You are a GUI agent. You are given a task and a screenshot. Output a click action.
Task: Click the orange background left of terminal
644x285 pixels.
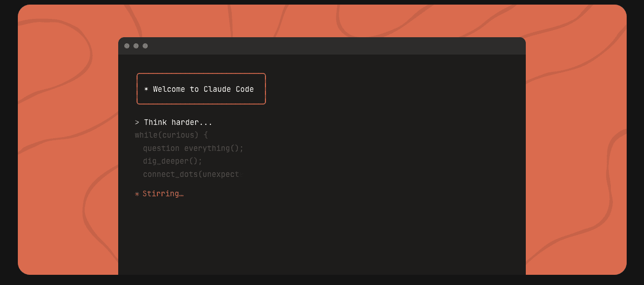click(66, 153)
